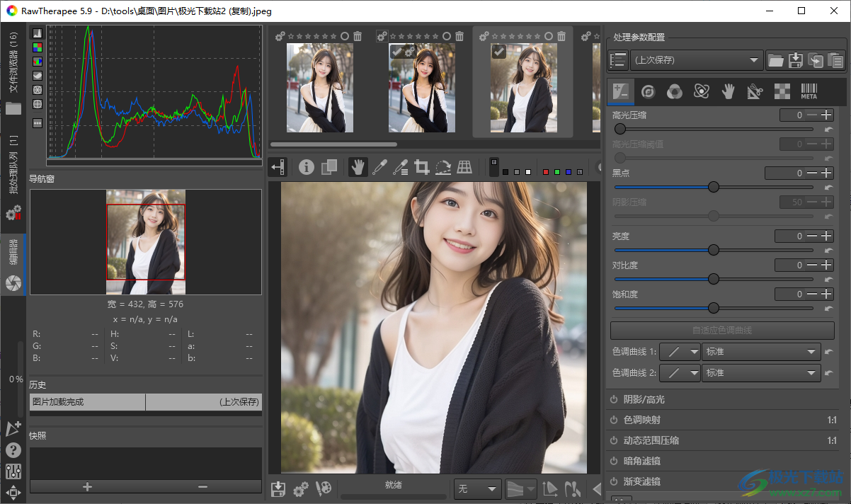Open 色调曲线 1 curve type dropdown
This screenshot has width=851, height=504.
[x=680, y=352]
